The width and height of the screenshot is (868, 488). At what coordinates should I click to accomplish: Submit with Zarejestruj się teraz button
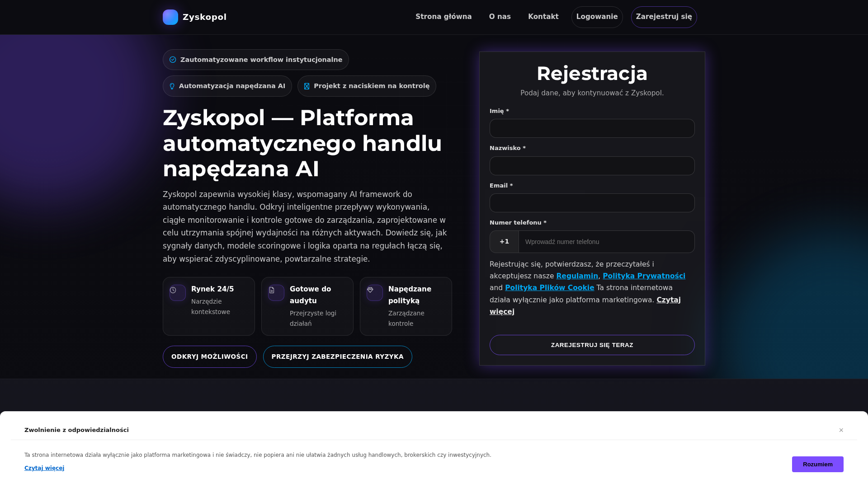click(x=592, y=345)
